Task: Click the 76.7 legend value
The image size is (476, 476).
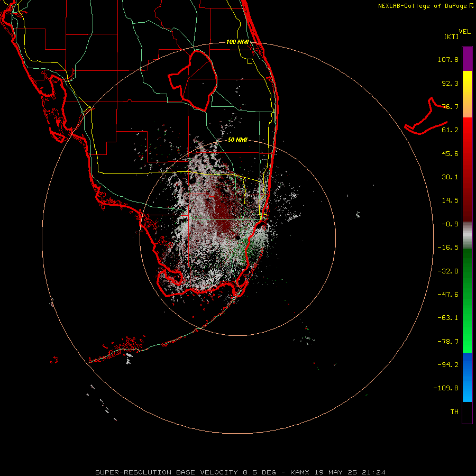Action: 450,106
